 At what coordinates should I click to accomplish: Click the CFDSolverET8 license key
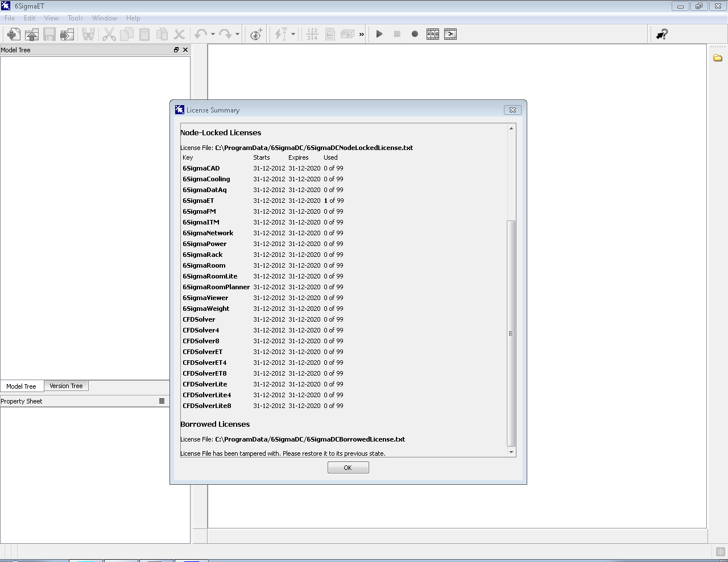204,373
